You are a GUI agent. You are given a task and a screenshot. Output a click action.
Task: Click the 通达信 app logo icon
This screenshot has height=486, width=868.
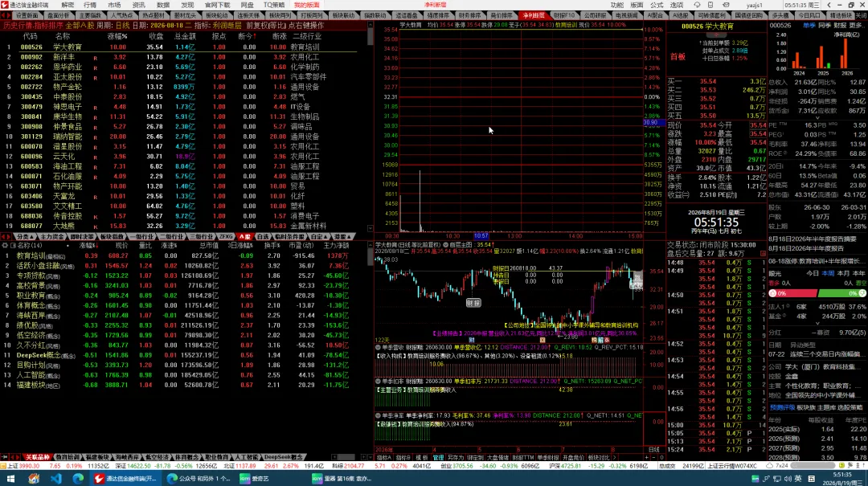tap(5, 5)
